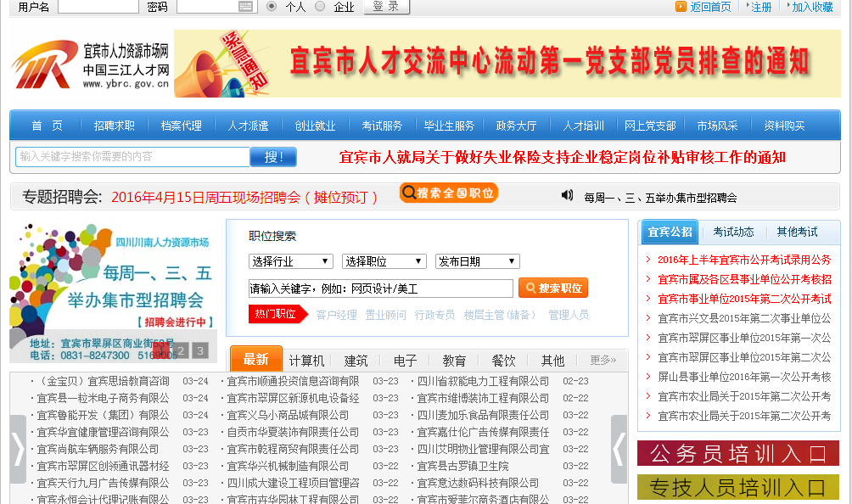
Task: Click the orange 搜索职位 button
Action: pyautogui.click(x=553, y=288)
